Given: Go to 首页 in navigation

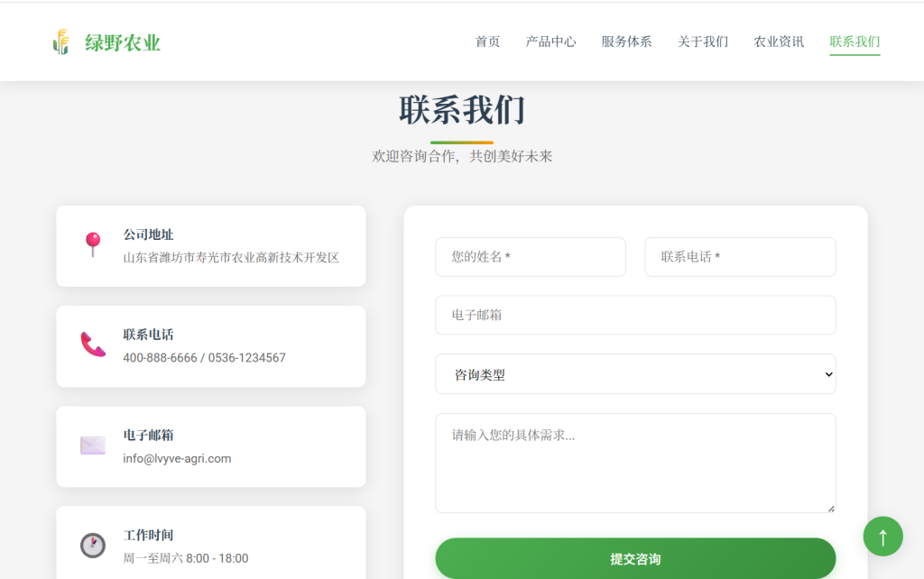Looking at the screenshot, I should click(x=487, y=41).
